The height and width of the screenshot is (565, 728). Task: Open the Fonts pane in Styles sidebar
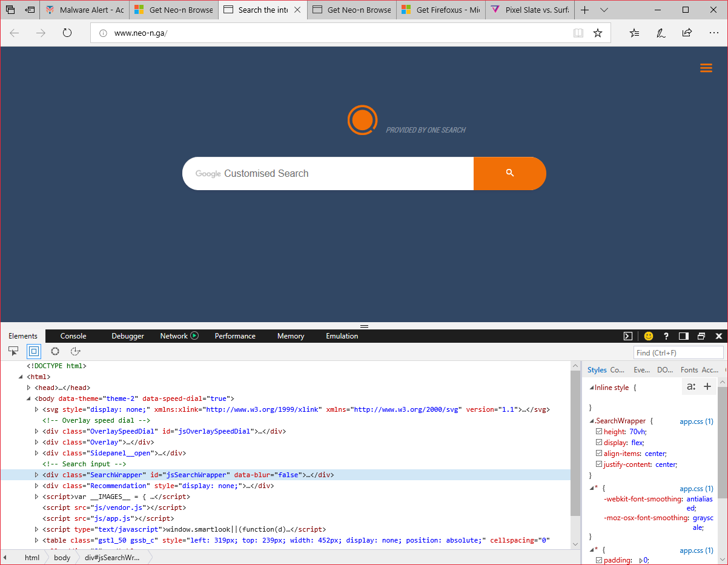pos(689,370)
